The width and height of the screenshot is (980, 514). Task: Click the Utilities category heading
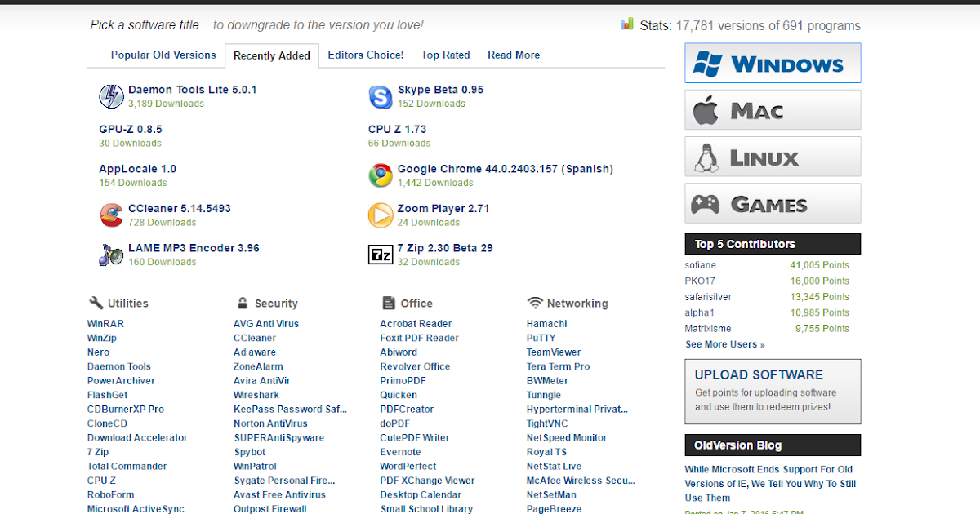point(128,304)
